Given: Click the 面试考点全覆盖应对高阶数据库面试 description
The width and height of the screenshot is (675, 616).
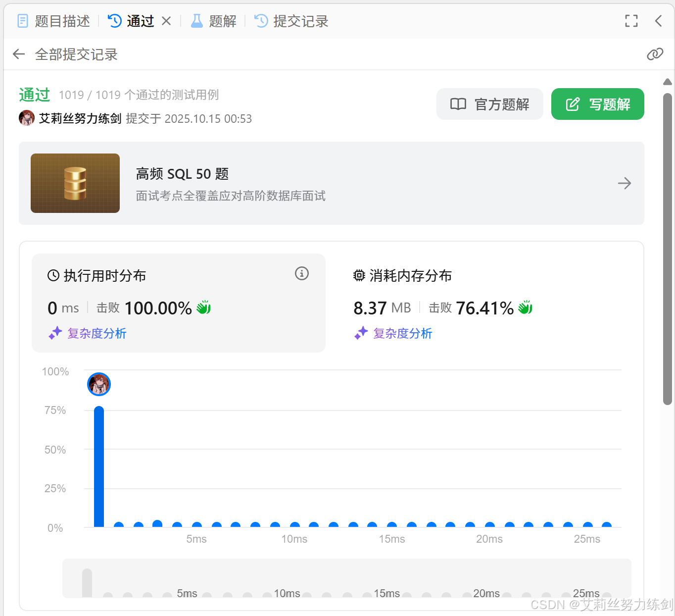Looking at the screenshot, I should point(231,196).
